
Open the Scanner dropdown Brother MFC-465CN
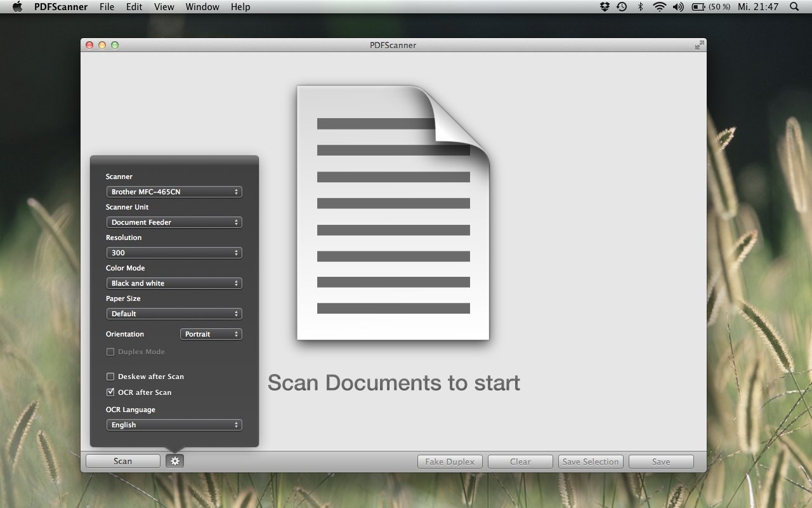pyautogui.click(x=174, y=192)
